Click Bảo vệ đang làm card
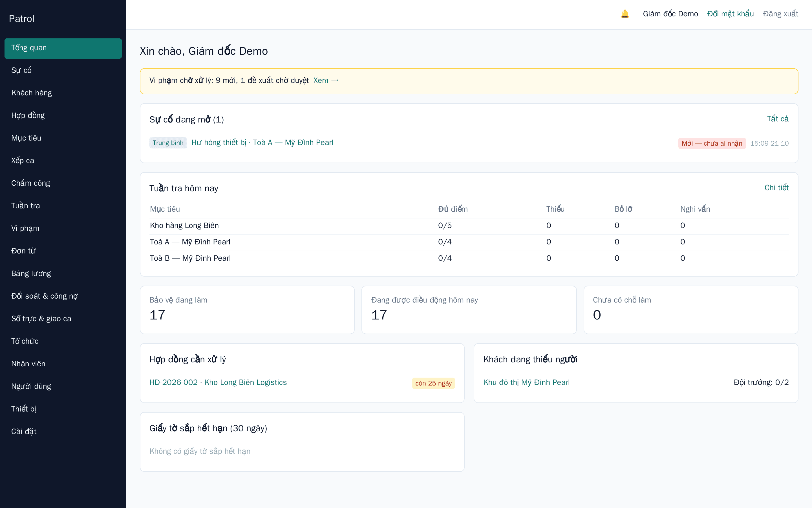 point(247,310)
